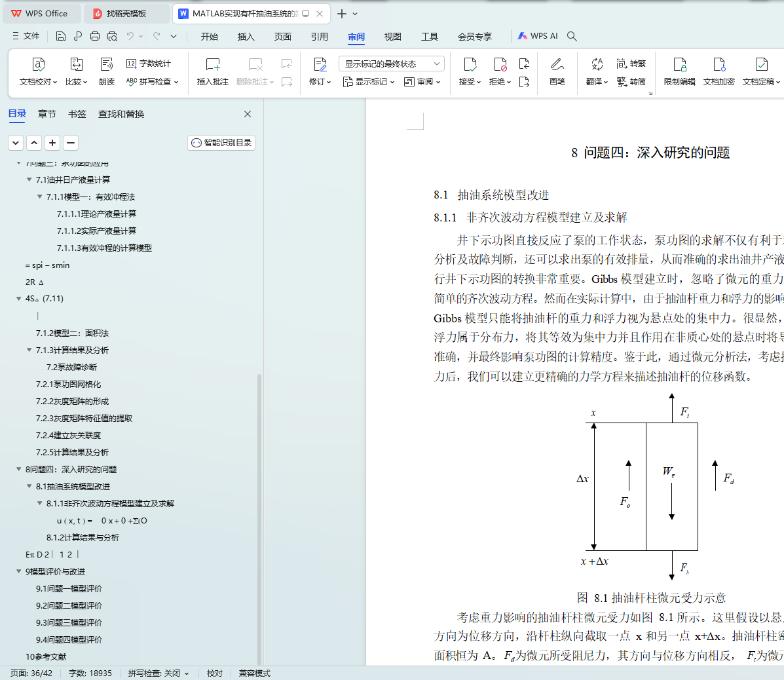The height and width of the screenshot is (680, 784).
Task: Click the collapse-level minus button in outline
Action: point(71,143)
